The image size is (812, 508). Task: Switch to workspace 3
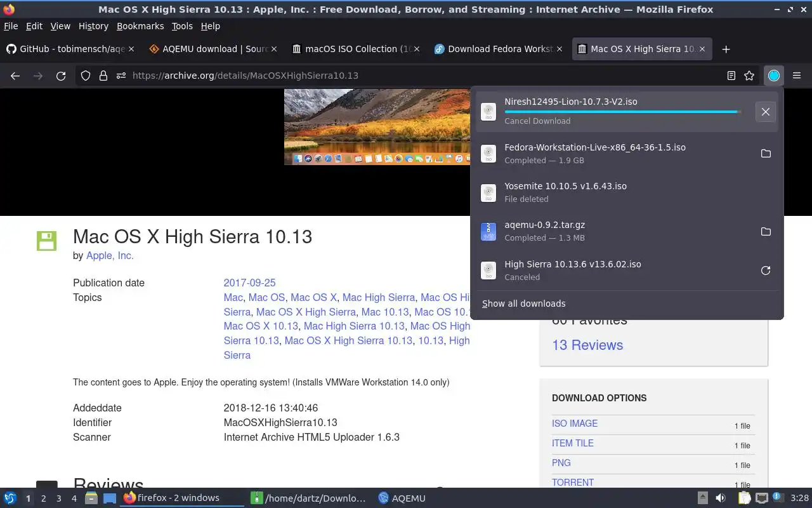click(59, 498)
